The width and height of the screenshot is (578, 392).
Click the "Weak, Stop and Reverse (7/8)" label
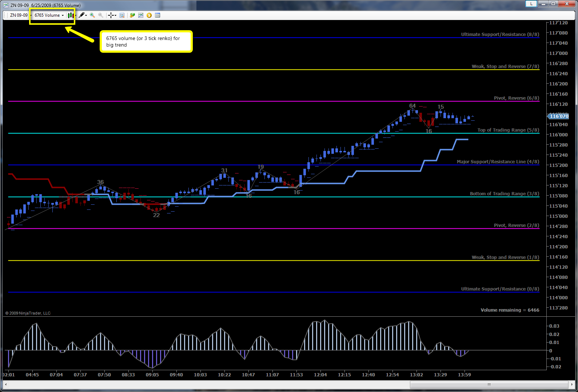point(506,67)
